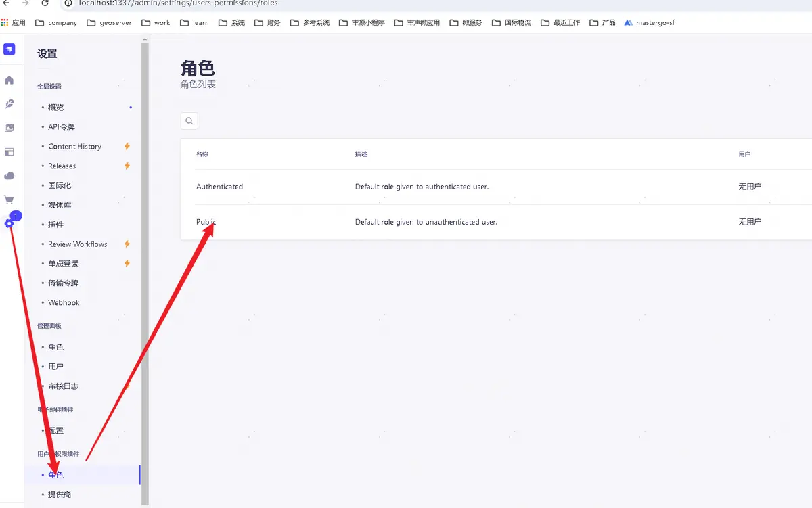This screenshot has height=508, width=812.
Task: Open the company bookmark folder
Action: pos(56,22)
